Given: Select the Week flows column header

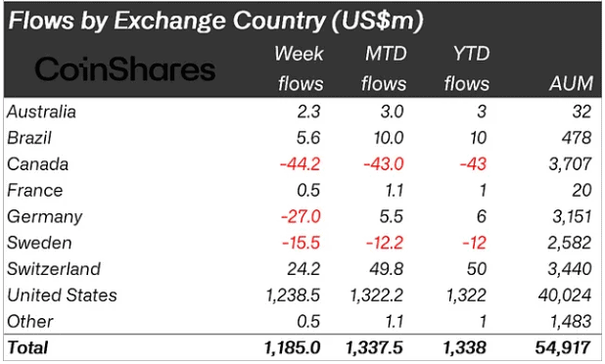Looking at the screenshot, I should [x=300, y=68].
